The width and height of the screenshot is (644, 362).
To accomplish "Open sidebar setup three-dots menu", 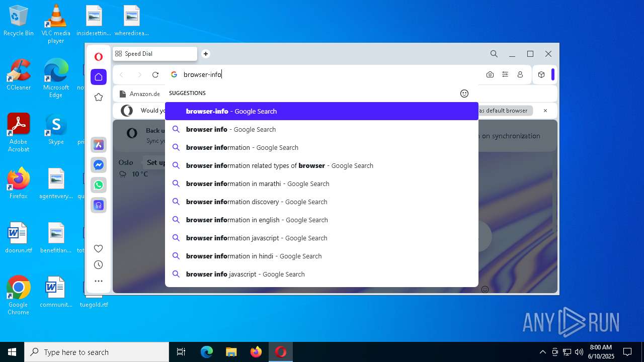I will (99, 281).
